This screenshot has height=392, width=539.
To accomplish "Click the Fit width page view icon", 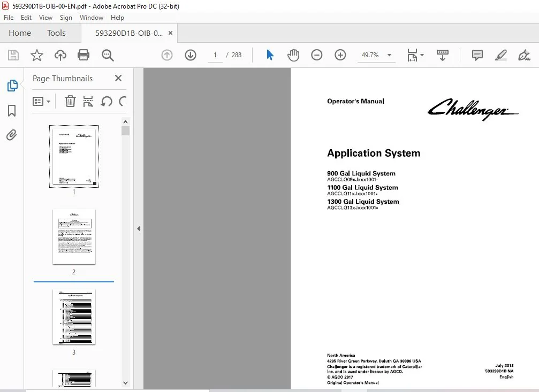I will 412,55.
